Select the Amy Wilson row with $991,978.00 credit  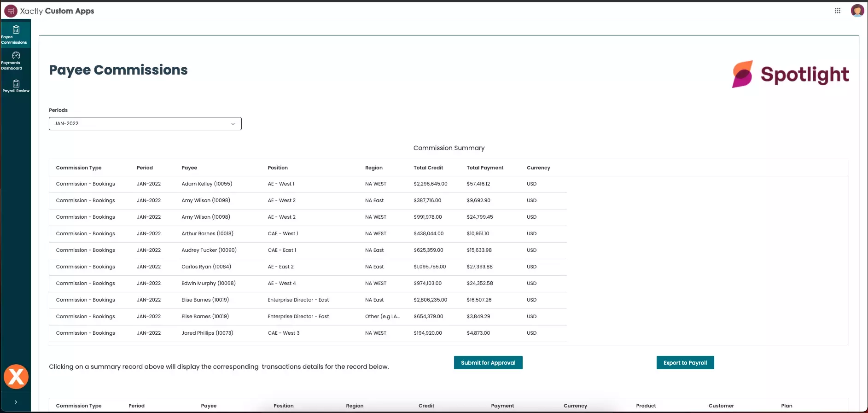pos(308,217)
